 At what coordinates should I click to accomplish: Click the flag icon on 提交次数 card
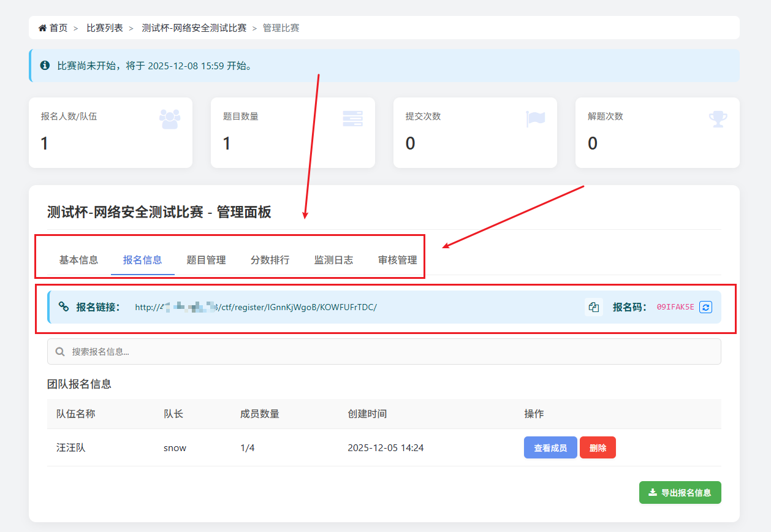point(536,119)
